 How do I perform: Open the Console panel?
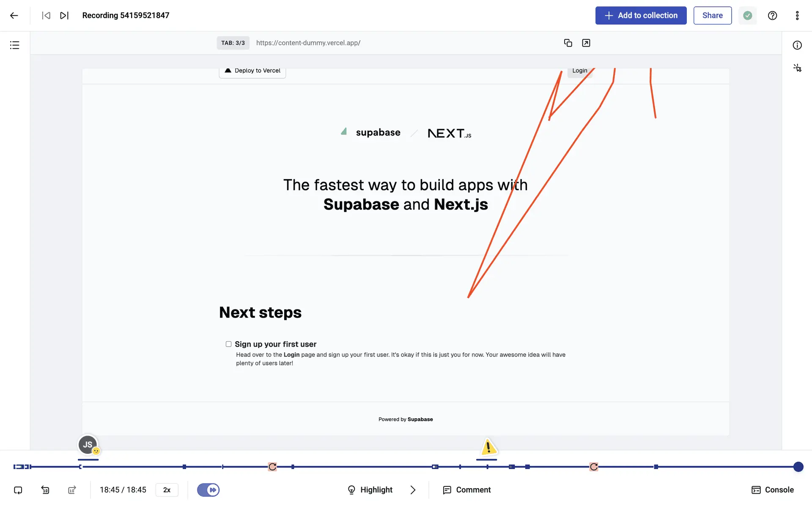(772, 490)
